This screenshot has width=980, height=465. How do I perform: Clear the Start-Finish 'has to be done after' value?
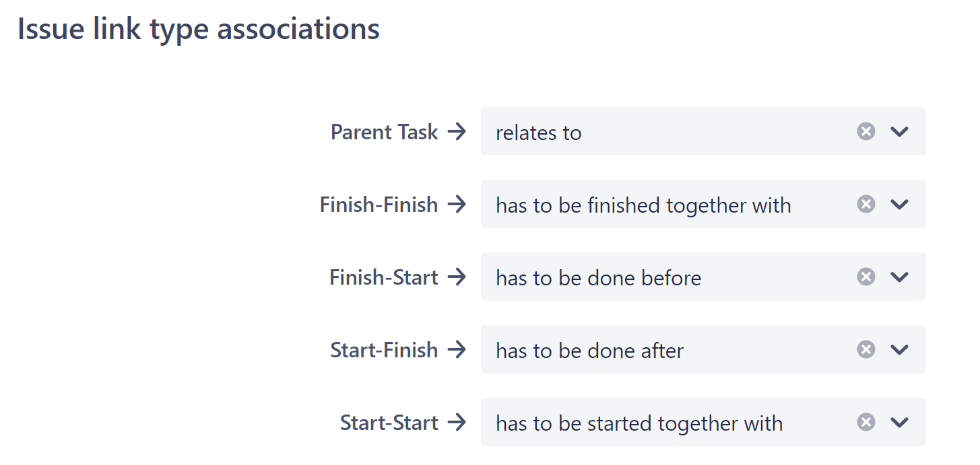coord(866,349)
